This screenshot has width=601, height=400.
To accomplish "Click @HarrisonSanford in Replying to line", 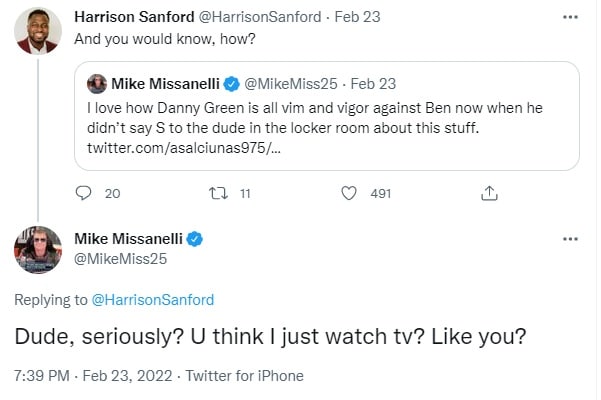I will pyautogui.click(x=152, y=299).
